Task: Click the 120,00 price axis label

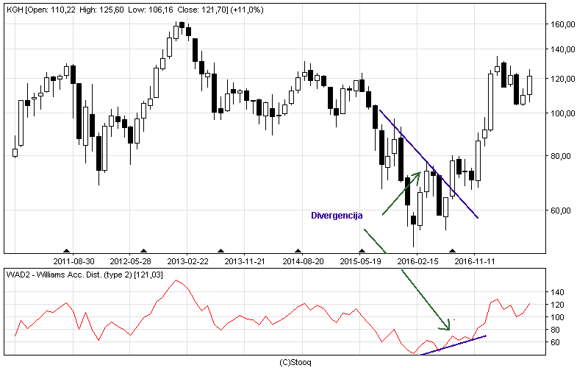Action: (562, 79)
